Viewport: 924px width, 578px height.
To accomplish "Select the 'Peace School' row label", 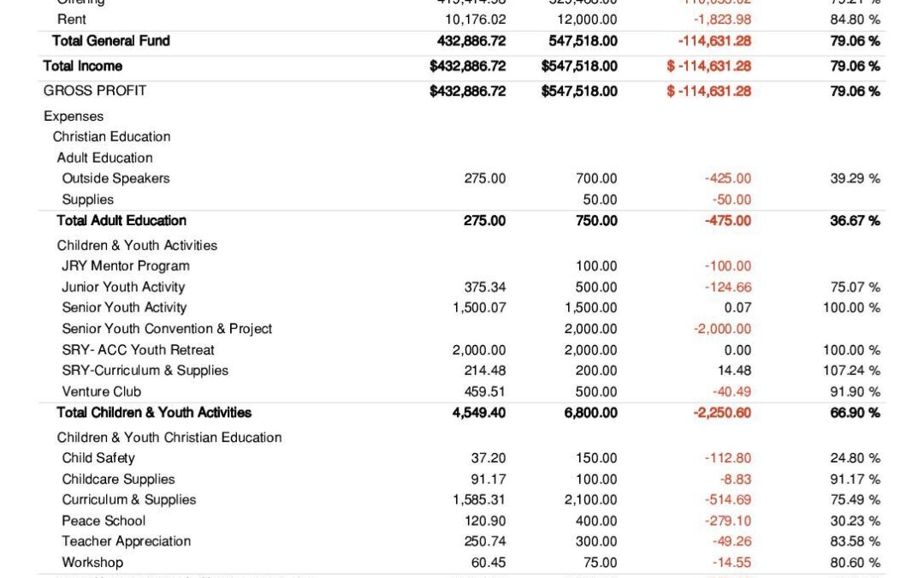I will 104,521.
